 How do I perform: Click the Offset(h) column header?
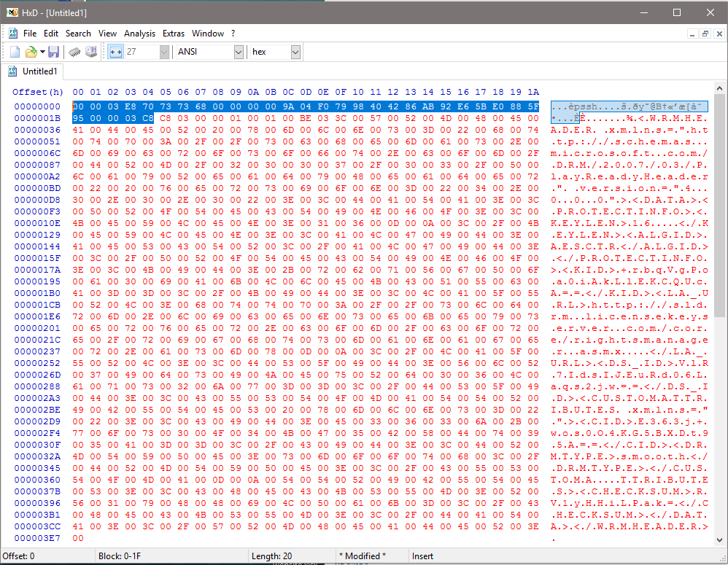pos(38,92)
